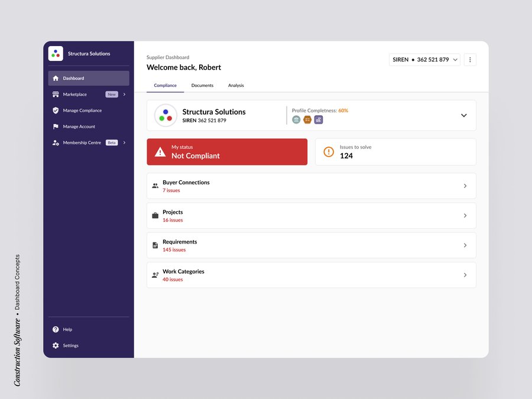Click the teal bank badge icon
The height and width of the screenshot is (399, 532).
[x=296, y=120]
